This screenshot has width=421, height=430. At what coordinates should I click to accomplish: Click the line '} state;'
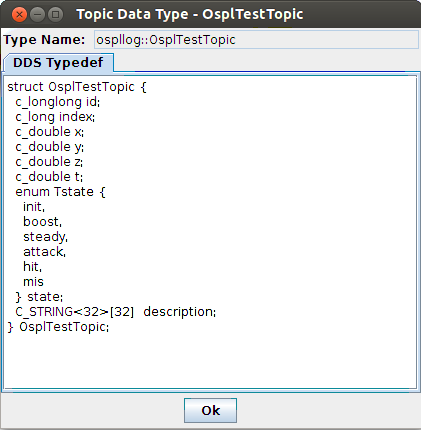point(39,297)
